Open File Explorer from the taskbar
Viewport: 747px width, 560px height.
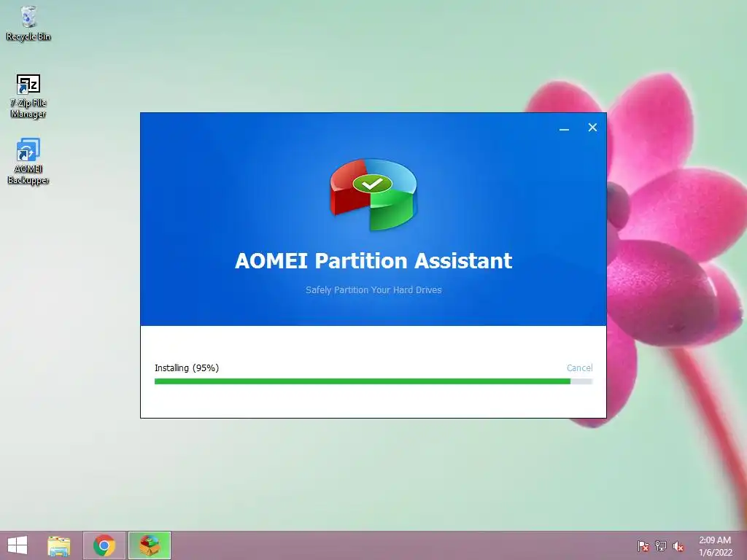[x=59, y=545]
